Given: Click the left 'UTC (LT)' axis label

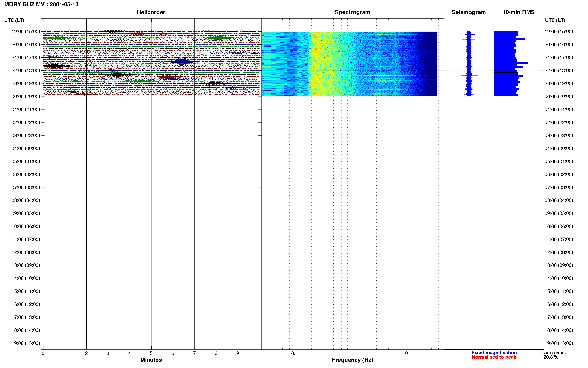Looking at the screenshot, I should click(x=14, y=20).
